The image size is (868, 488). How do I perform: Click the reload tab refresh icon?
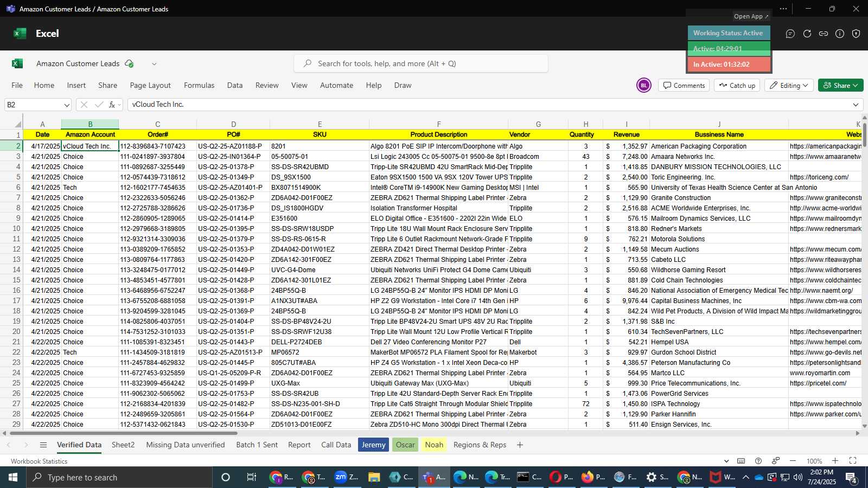[807, 34]
